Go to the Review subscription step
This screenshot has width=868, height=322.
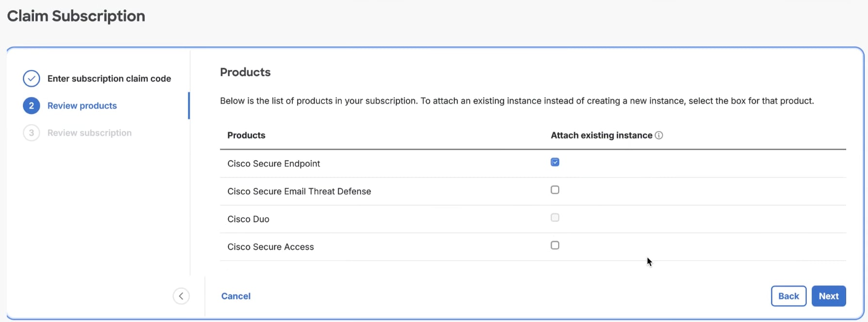[89, 133]
